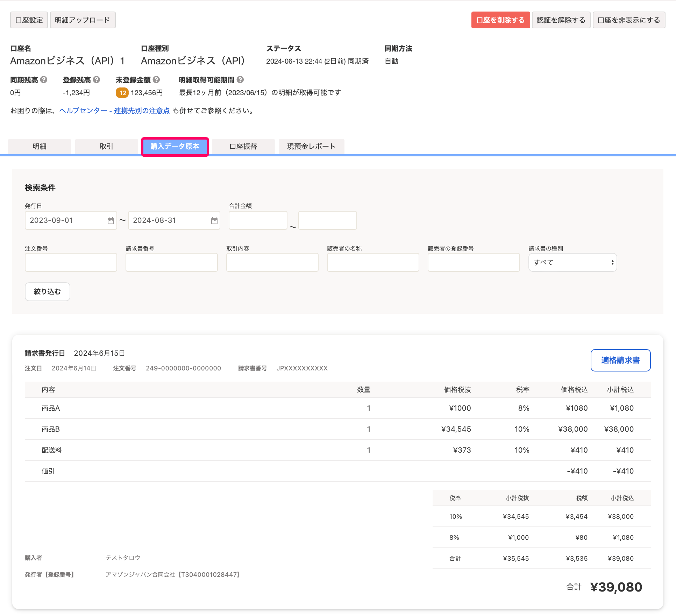Image resolution: width=676 pixels, height=616 pixels.
Task: Click the 配送料 row label
Action: [52, 450]
